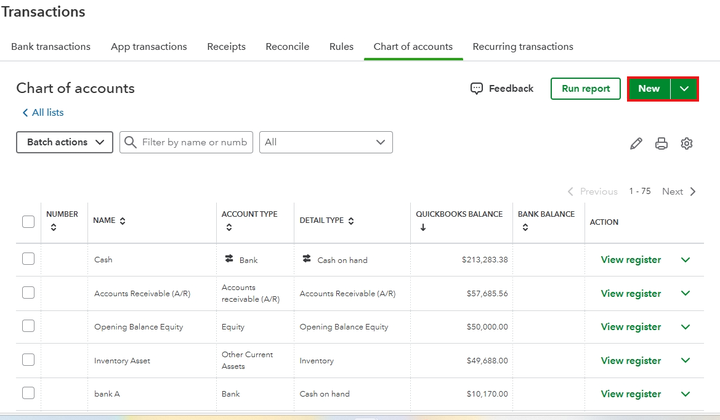
Task: Sort by the Bank Balance column arrows
Action: click(525, 227)
